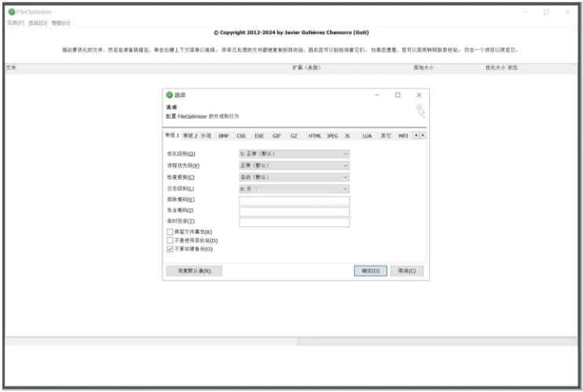Click the 排除掩码 input field

coord(294,201)
